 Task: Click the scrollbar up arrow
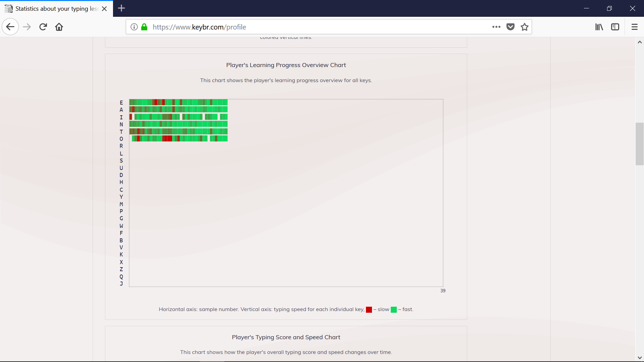tap(640, 42)
